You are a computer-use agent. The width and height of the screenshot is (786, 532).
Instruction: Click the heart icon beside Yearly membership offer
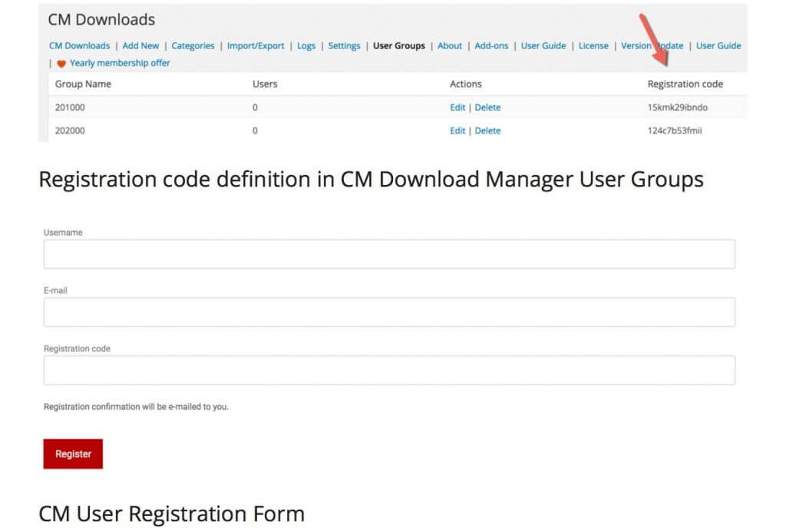click(x=61, y=64)
